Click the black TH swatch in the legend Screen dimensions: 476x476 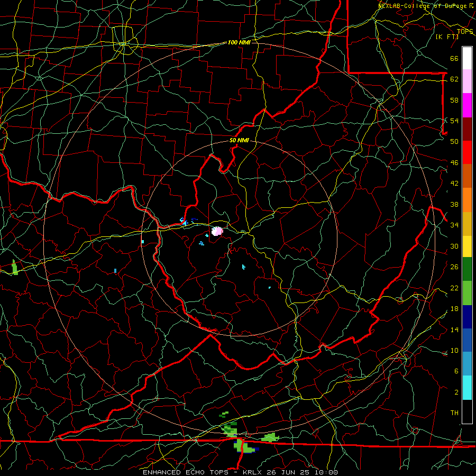coord(467,411)
